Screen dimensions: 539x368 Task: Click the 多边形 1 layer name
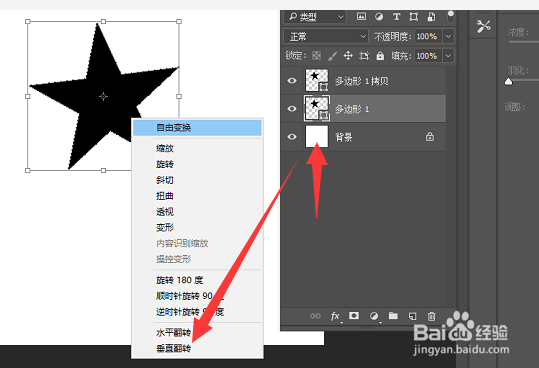tap(352, 109)
